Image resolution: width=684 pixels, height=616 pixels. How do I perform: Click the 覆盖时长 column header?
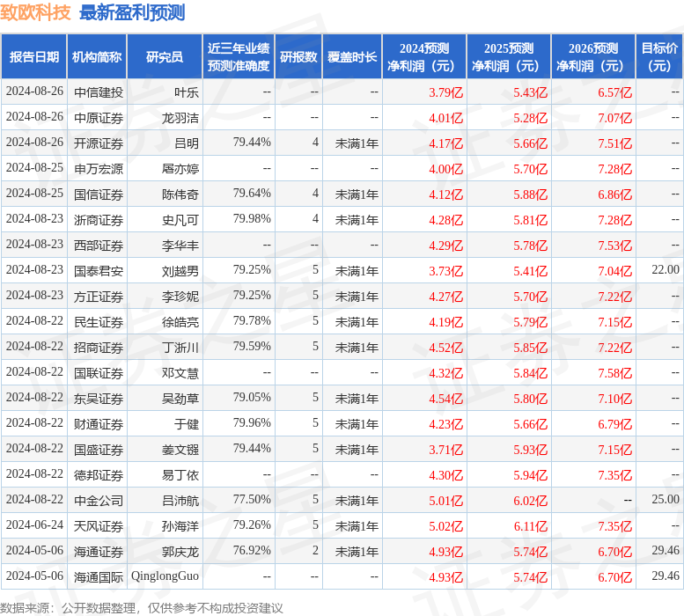point(352,56)
